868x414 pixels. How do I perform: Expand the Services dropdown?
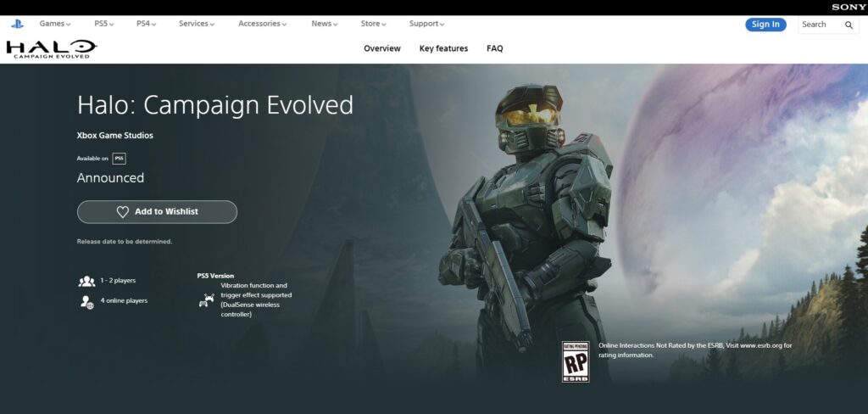[x=197, y=24]
